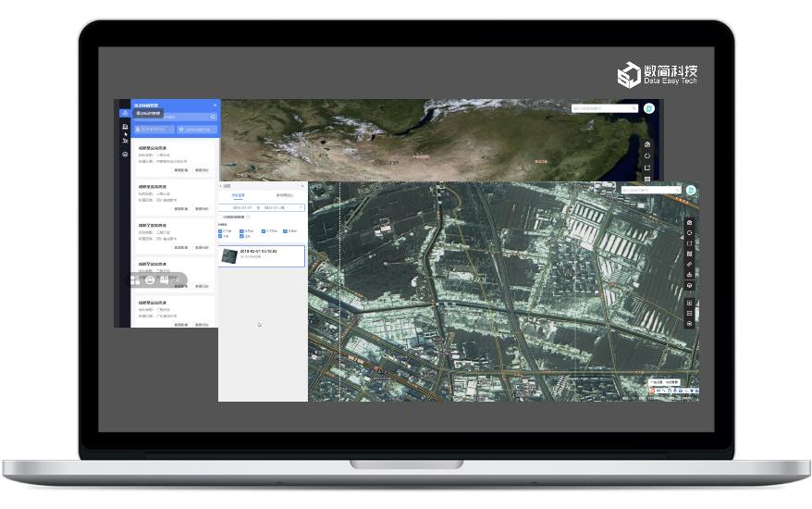Switch to the underlined first tab in the front panel
This screenshot has height=509, width=812.
[239, 195]
